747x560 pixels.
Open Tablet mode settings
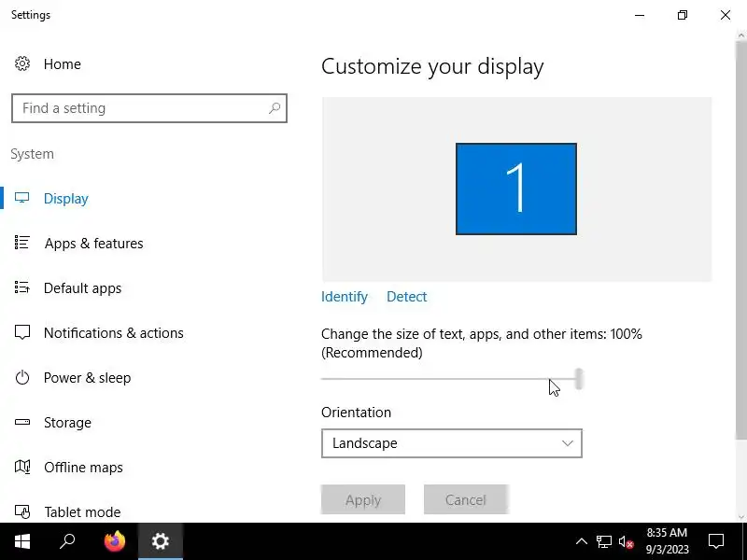tap(82, 511)
